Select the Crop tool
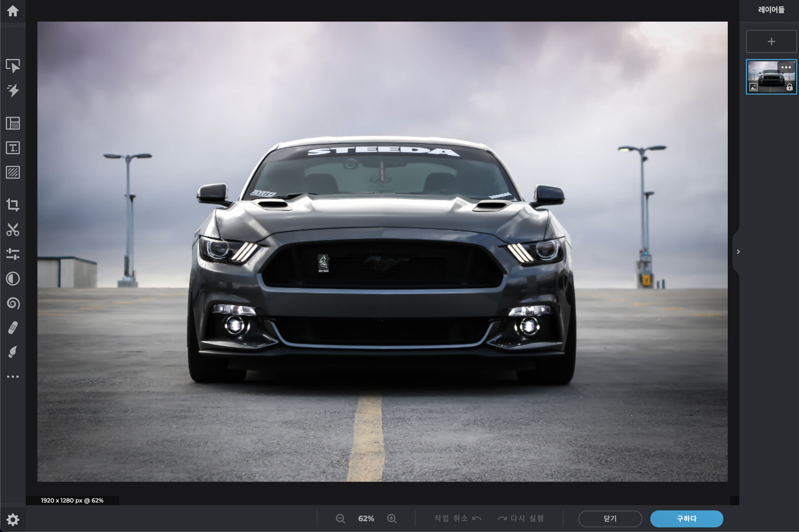Screen dimensions: 799x532 coord(13,205)
